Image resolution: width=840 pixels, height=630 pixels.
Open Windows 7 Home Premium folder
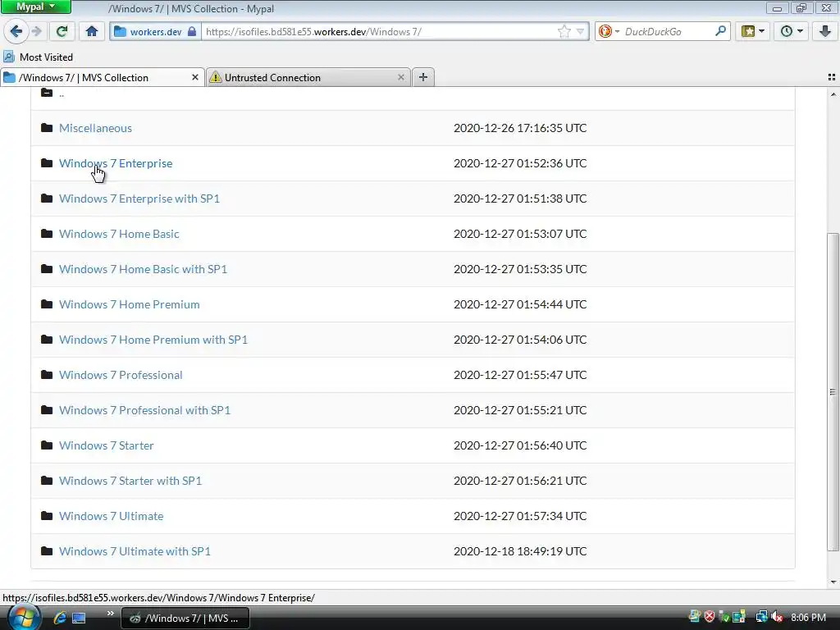click(129, 305)
